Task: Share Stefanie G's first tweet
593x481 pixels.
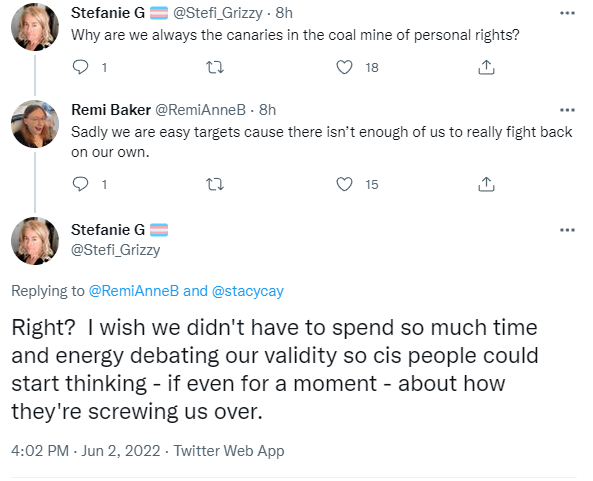Action: (x=486, y=67)
